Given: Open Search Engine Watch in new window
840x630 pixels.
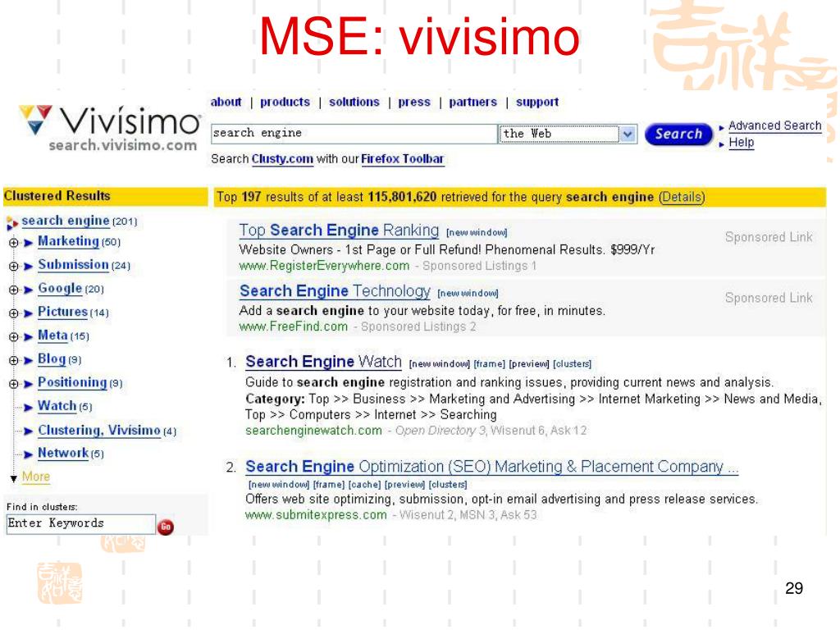Looking at the screenshot, I should (440, 364).
